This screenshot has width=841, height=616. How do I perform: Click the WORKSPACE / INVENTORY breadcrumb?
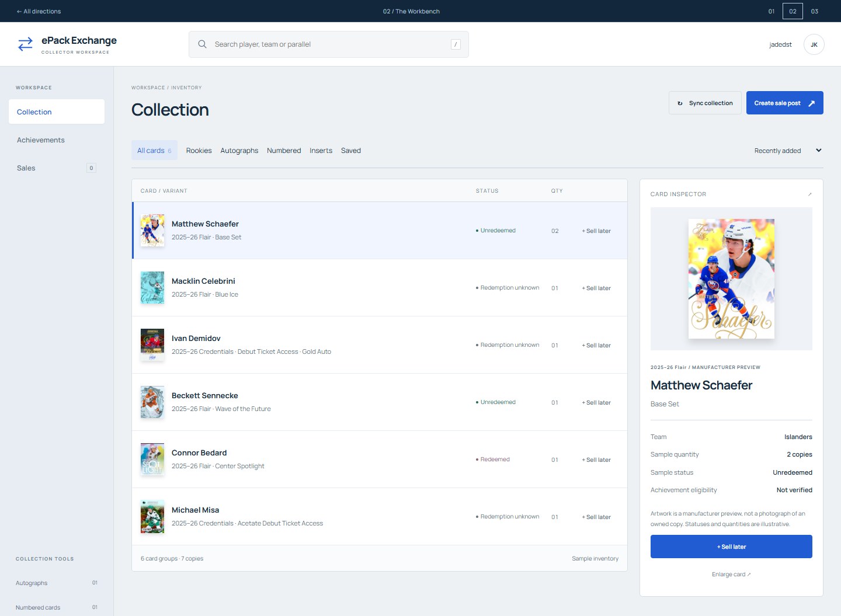pos(166,88)
